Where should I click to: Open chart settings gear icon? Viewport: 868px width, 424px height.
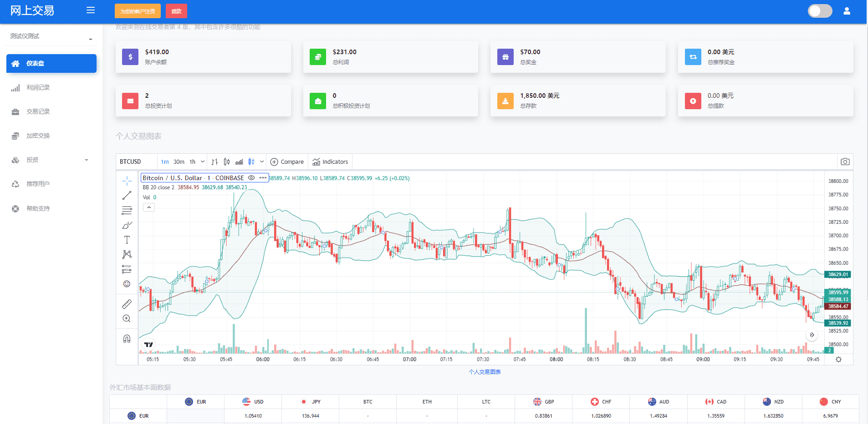click(838, 359)
